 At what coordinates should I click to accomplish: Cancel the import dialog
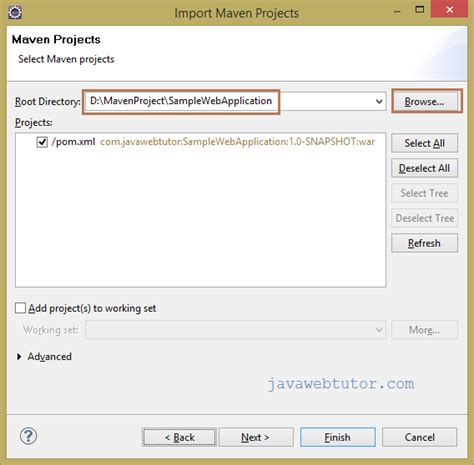click(x=419, y=437)
